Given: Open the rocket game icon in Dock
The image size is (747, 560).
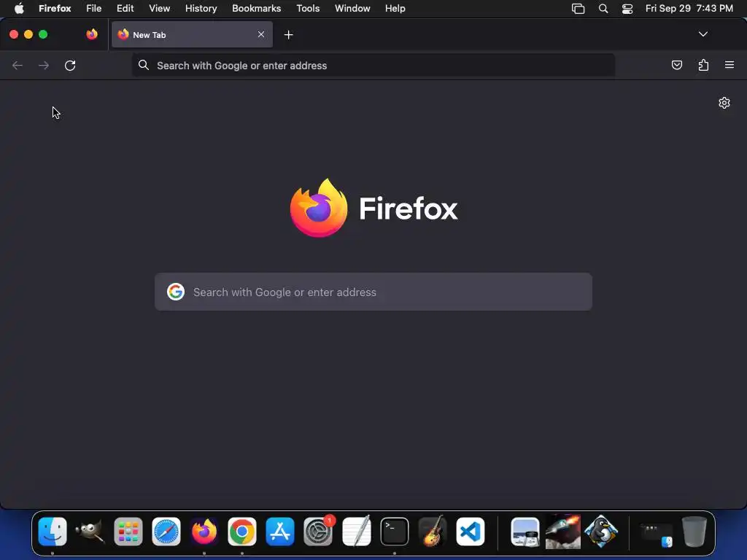Looking at the screenshot, I should (x=563, y=532).
